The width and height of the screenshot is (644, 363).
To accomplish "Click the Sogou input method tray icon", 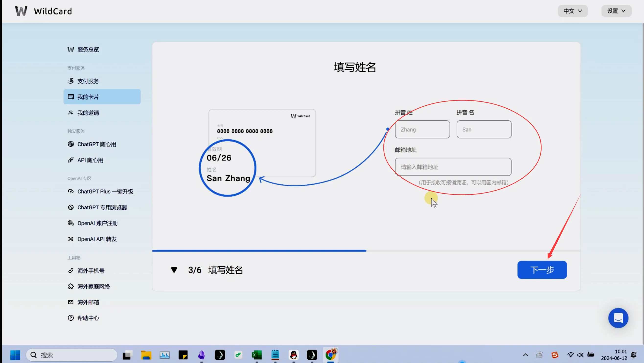I will tap(555, 355).
